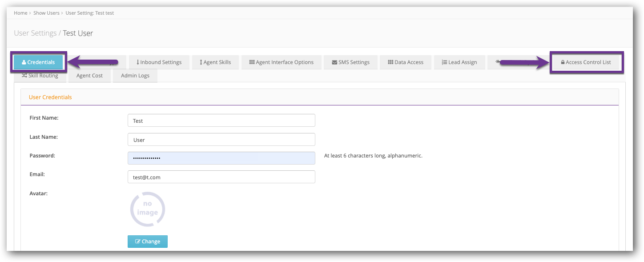The width and height of the screenshot is (644, 262).
Task: Focus the Password field
Action: 221,158
